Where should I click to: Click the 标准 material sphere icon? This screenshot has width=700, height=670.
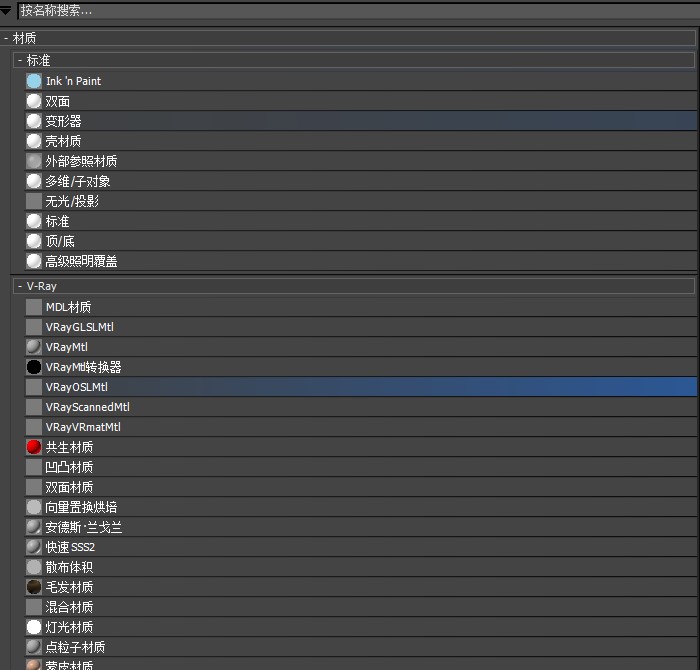click(33, 221)
